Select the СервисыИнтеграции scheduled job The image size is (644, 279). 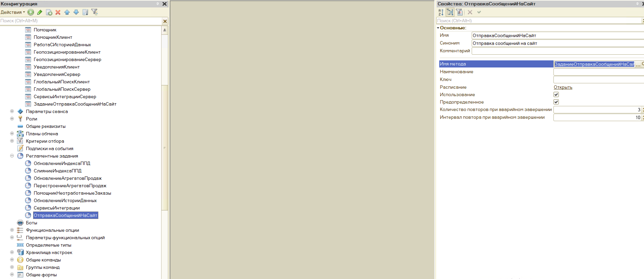pyautogui.click(x=56, y=208)
